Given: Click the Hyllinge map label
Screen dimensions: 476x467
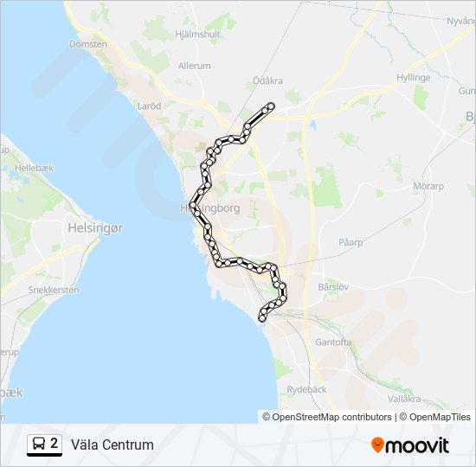Looking at the screenshot, I should [x=414, y=78].
